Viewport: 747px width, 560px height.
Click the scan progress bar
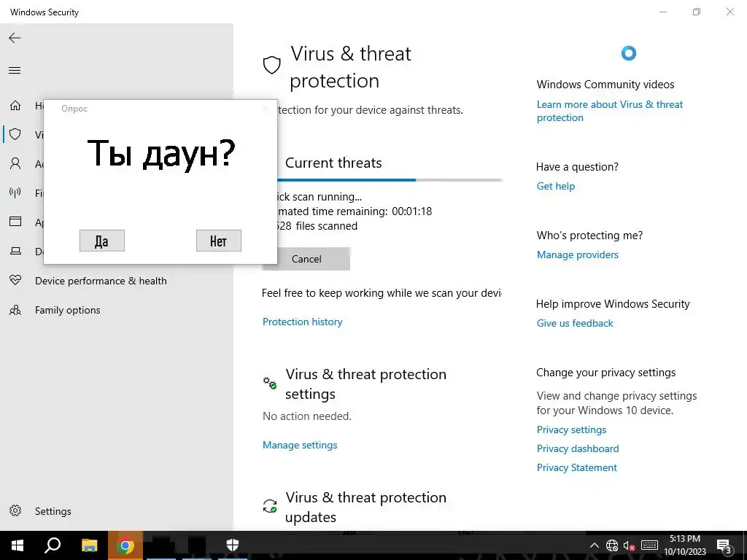pyautogui.click(x=390, y=180)
